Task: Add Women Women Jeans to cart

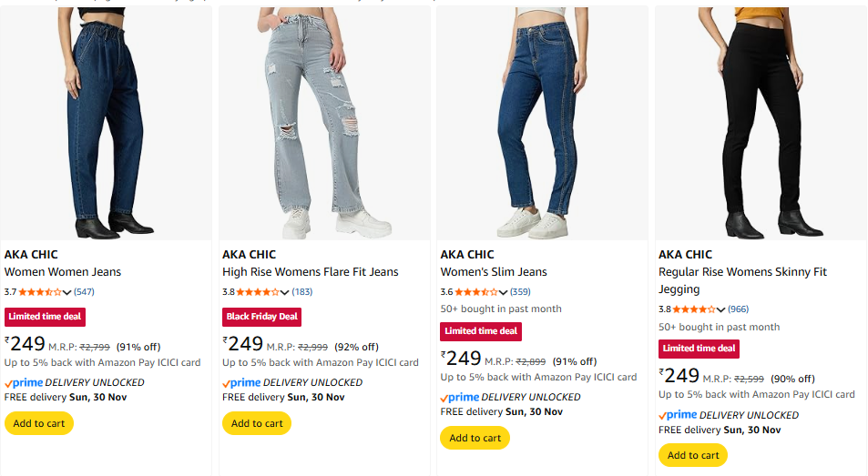Action: tap(39, 423)
